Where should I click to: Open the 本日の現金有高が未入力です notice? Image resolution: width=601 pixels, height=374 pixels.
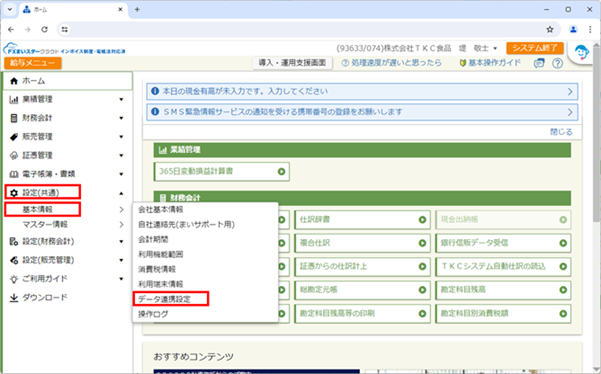362,91
